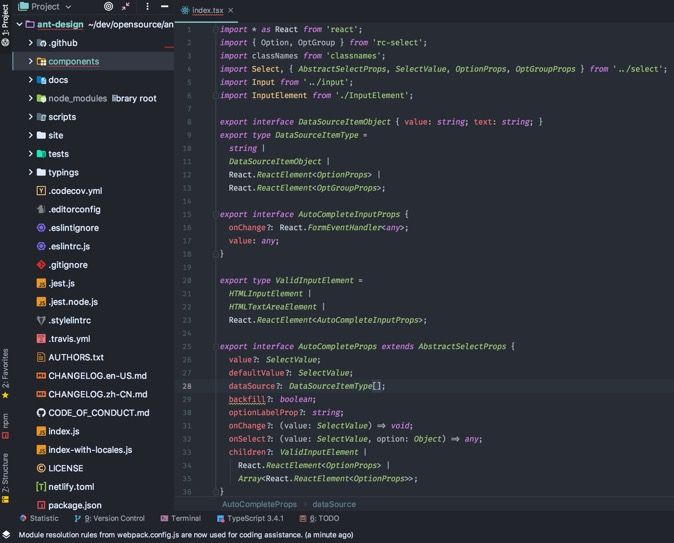This screenshot has height=543, width=674.
Task: Open the Project panel options (three dots)
Action: pyautogui.click(x=146, y=6)
